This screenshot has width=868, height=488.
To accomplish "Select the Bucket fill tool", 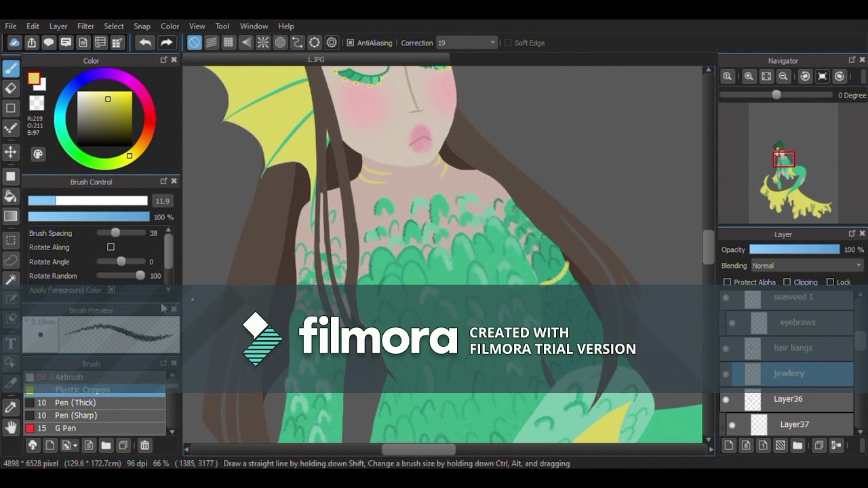I will [11, 197].
